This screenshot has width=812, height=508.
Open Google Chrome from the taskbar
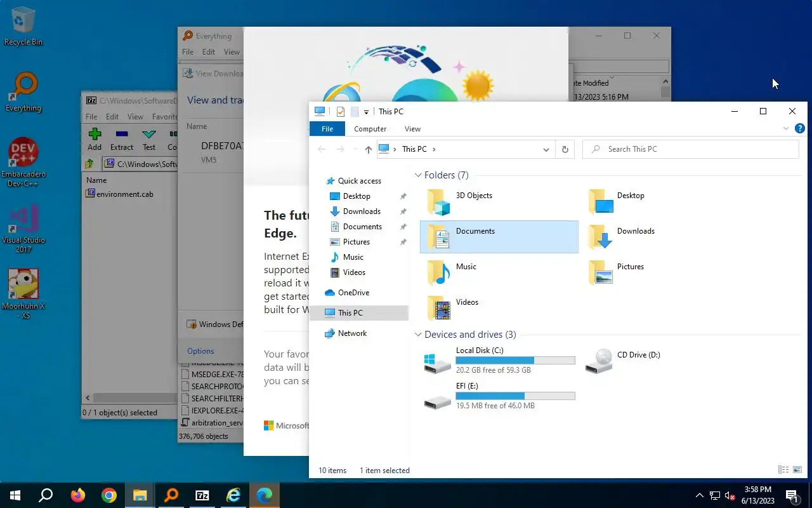tap(109, 495)
